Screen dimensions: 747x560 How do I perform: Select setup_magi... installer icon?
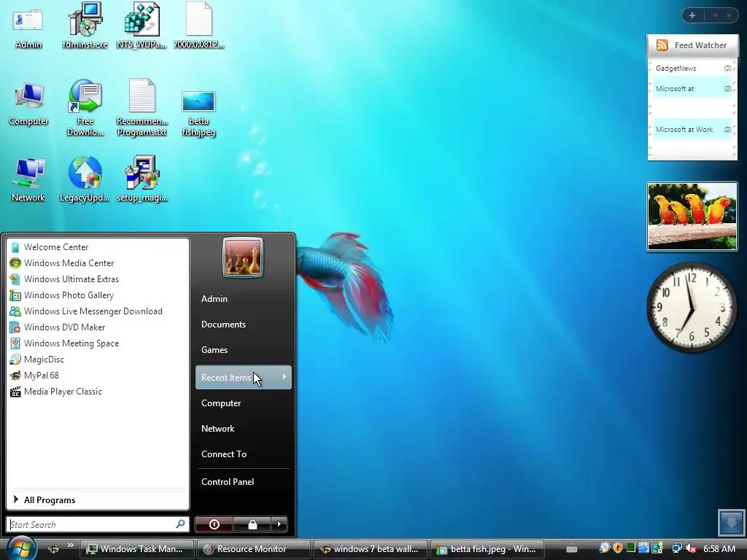(x=142, y=180)
